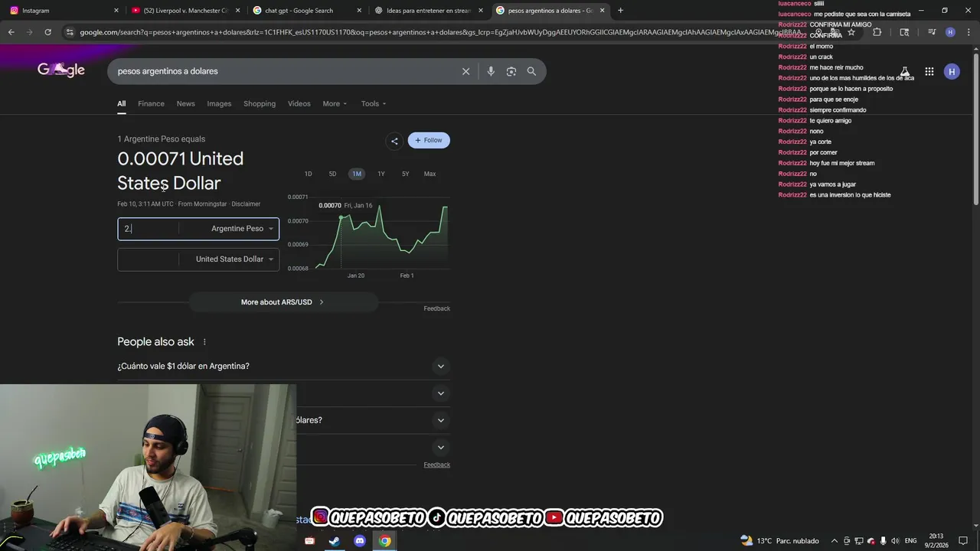Click the Argentine Peso amount field
980x551 pixels.
coord(149,229)
